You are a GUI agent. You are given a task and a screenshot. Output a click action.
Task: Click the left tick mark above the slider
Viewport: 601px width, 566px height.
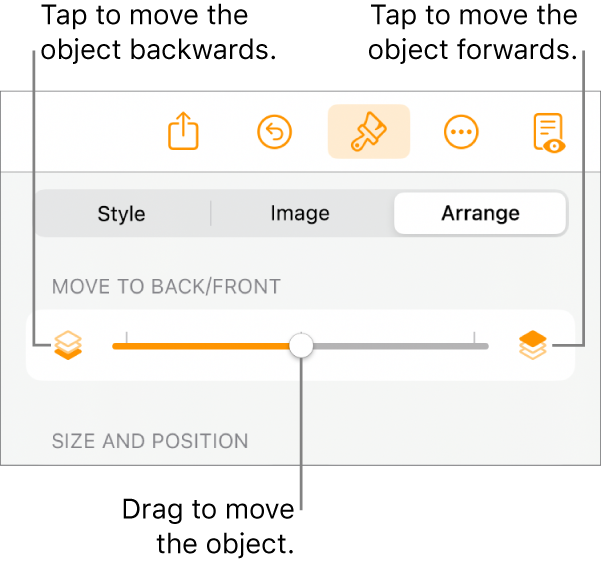pos(127,334)
